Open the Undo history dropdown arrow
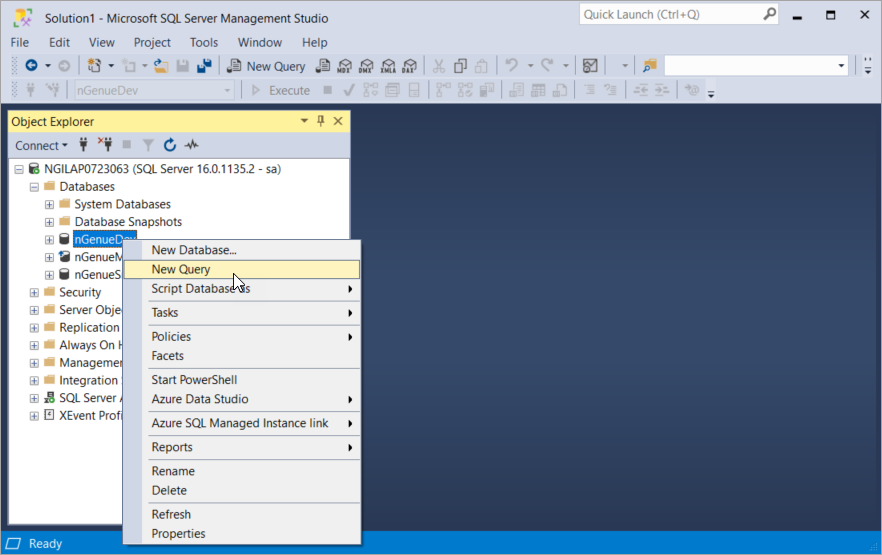The height and width of the screenshot is (555, 882). [530, 66]
